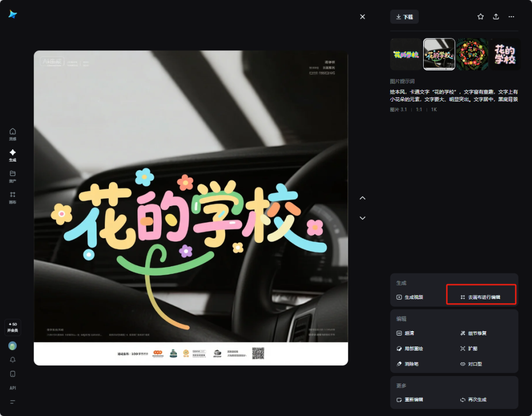Image resolution: width=532 pixels, height=416 pixels.
Task: Go to next image with down chevron
Action: click(363, 218)
